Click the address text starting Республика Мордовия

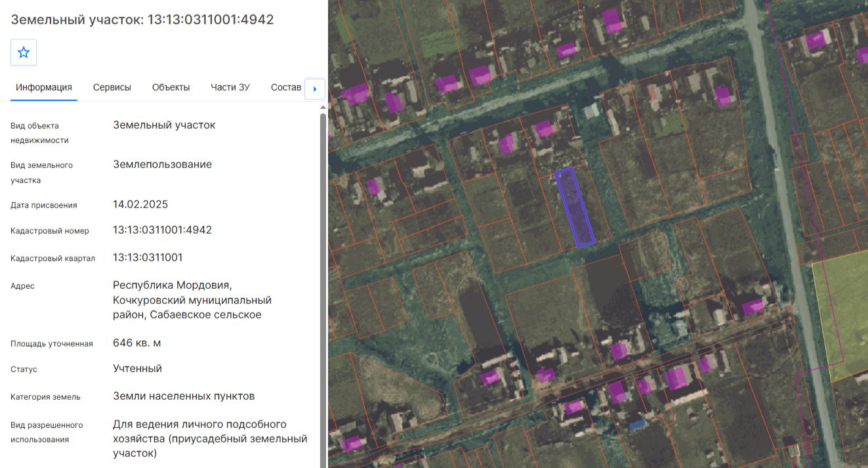[x=192, y=300]
